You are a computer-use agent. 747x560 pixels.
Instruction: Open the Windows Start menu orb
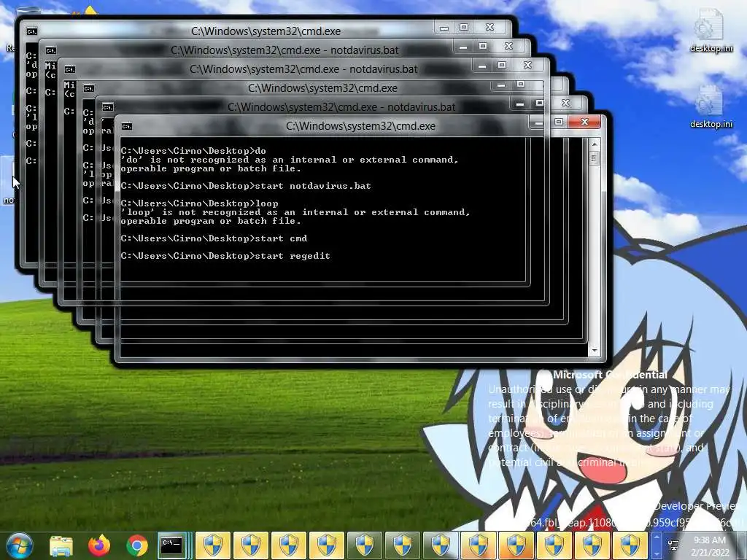click(x=20, y=545)
